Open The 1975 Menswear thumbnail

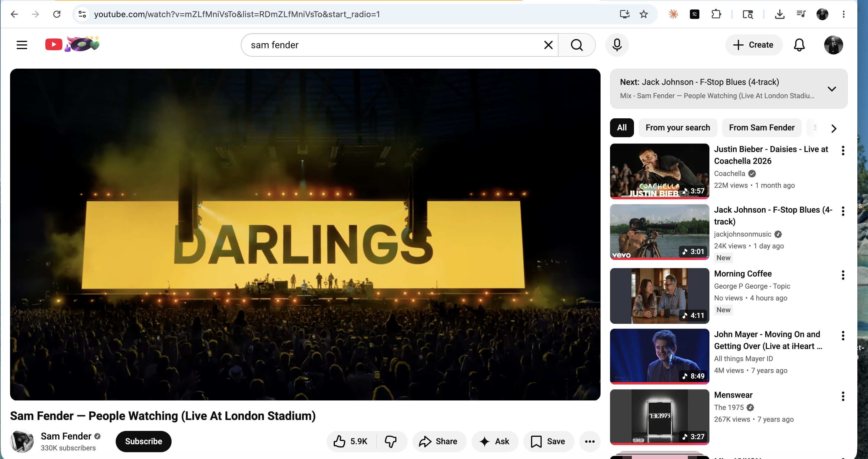point(659,417)
